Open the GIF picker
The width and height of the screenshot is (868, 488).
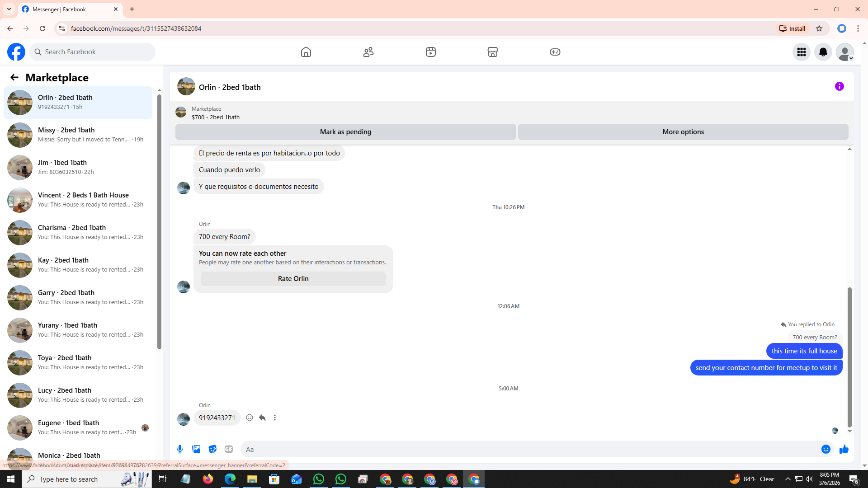coord(229,449)
